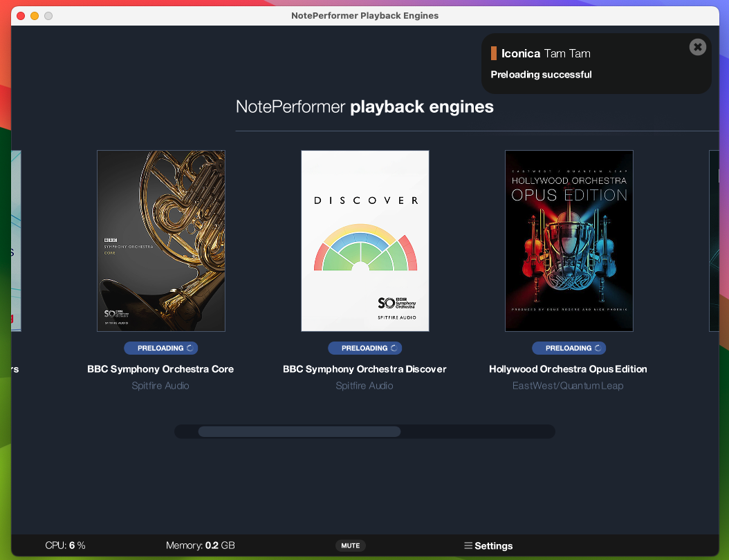Viewport: 729px width, 560px height.
Task: Open the BBC Symphony Orchestra Core cover
Action: coord(161,241)
